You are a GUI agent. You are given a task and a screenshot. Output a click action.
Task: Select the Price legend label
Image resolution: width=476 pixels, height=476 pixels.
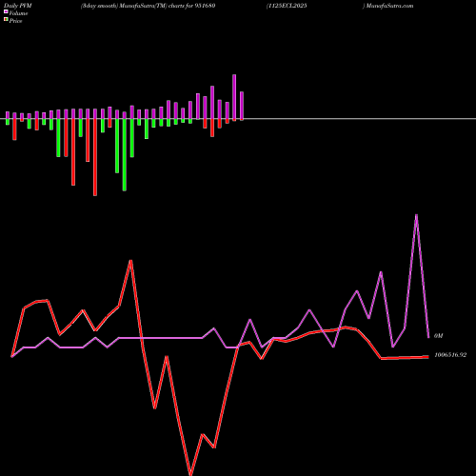click(15, 21)
